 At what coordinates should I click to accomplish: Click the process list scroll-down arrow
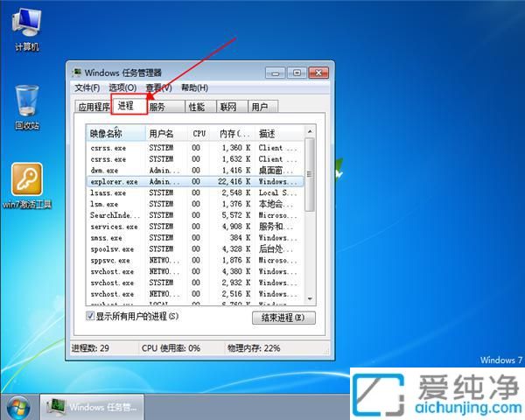pyautogui.click(x=310, y=298)
